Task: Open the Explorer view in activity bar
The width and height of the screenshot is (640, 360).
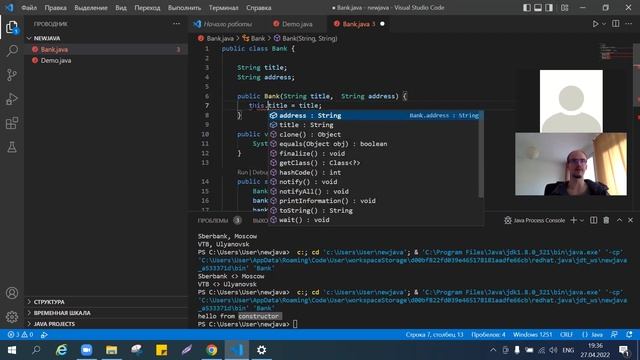Action: click(12, 27)
